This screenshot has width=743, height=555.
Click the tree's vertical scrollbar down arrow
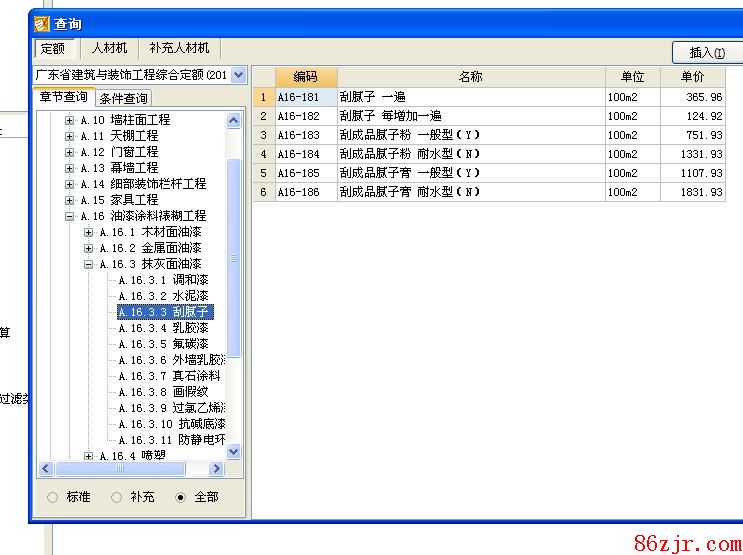(234, 452)
